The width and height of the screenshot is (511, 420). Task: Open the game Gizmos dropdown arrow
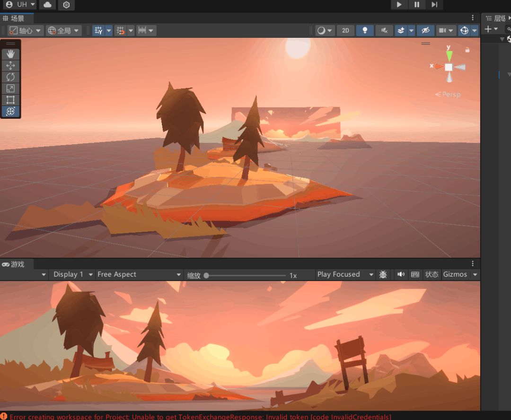tap(475, 275)
